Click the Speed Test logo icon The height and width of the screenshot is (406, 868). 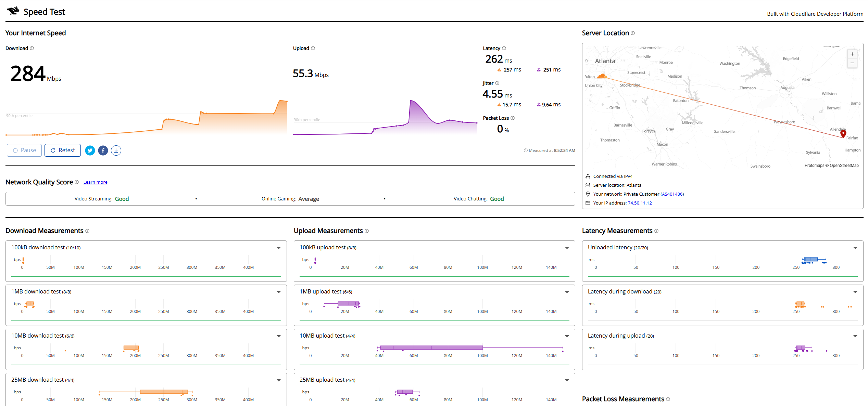[13, 11]
